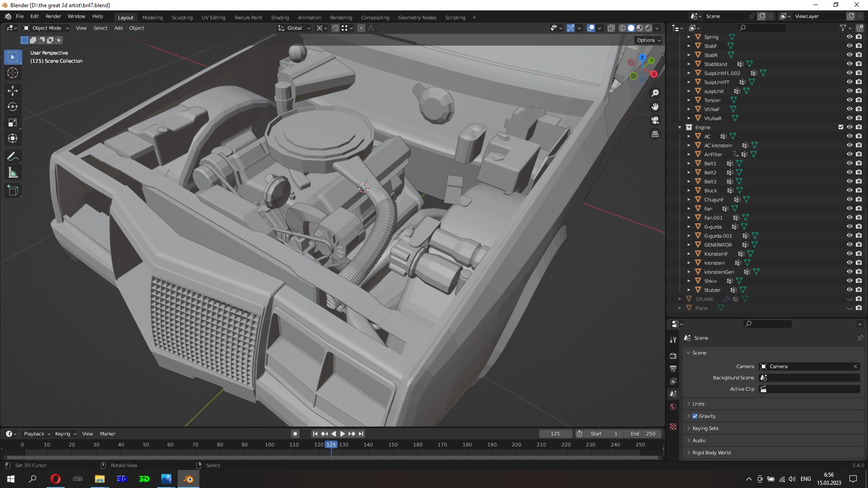868x488 pixels.
Task: Toggle the Gravity checkbox
Action: tap(695, 416)
